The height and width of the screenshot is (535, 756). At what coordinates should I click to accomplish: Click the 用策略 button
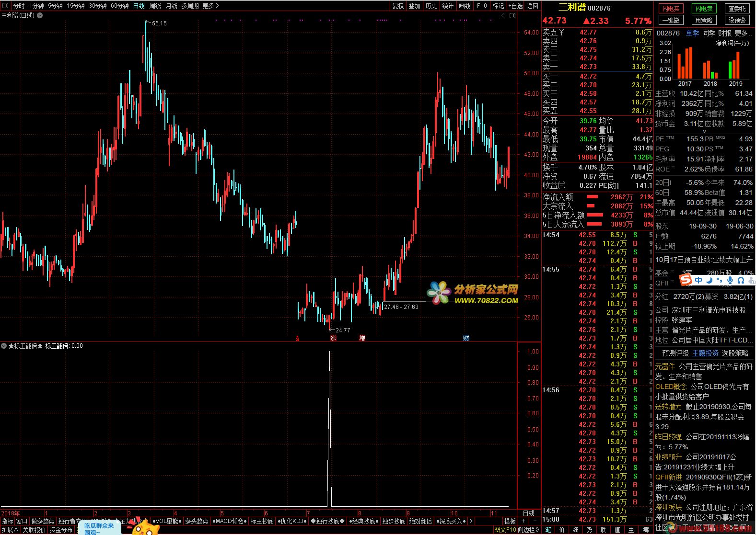click(704, 20)
